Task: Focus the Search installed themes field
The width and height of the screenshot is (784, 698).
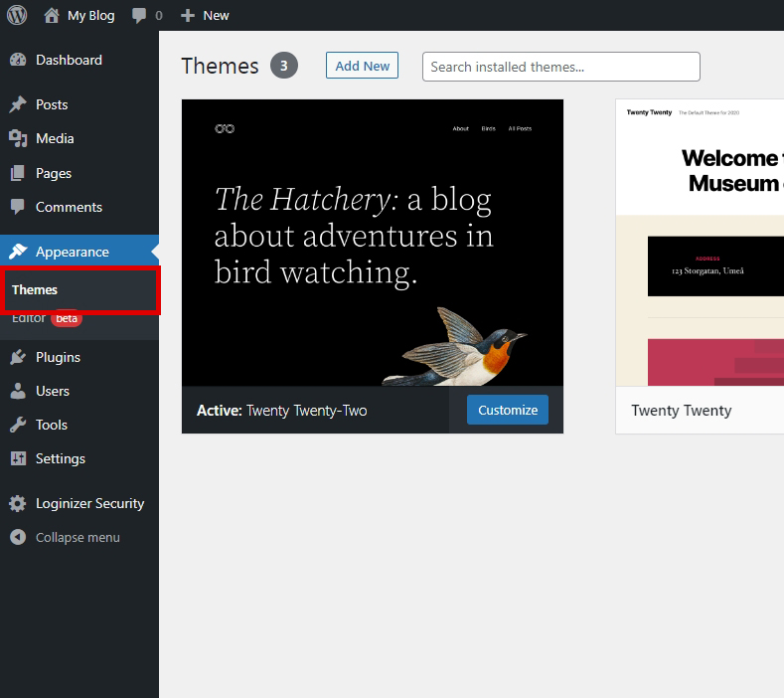Action: pos(561,67)
